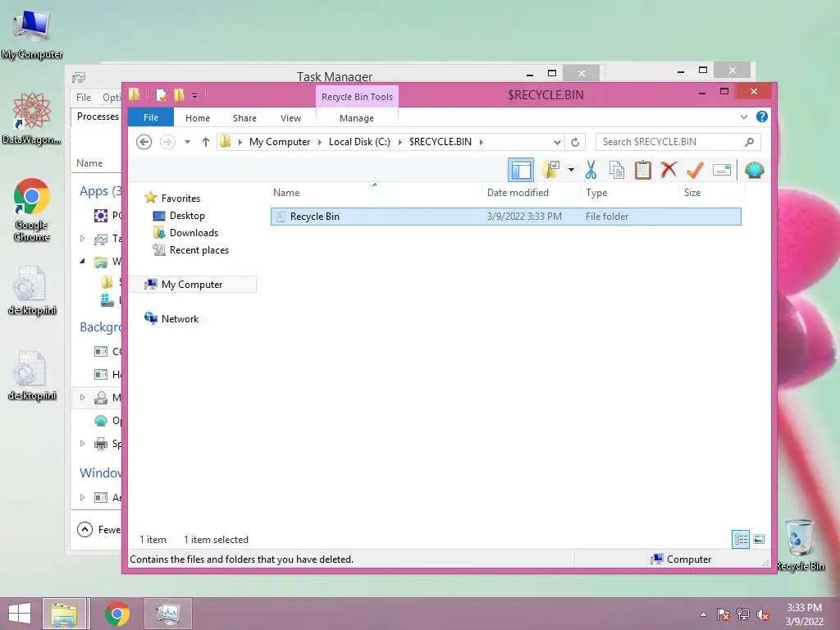Click the Back arrow in Explorer
Image resolution: width=840 pixels, height=630 pixels.
pyautogui.click(x=144, y=142)
